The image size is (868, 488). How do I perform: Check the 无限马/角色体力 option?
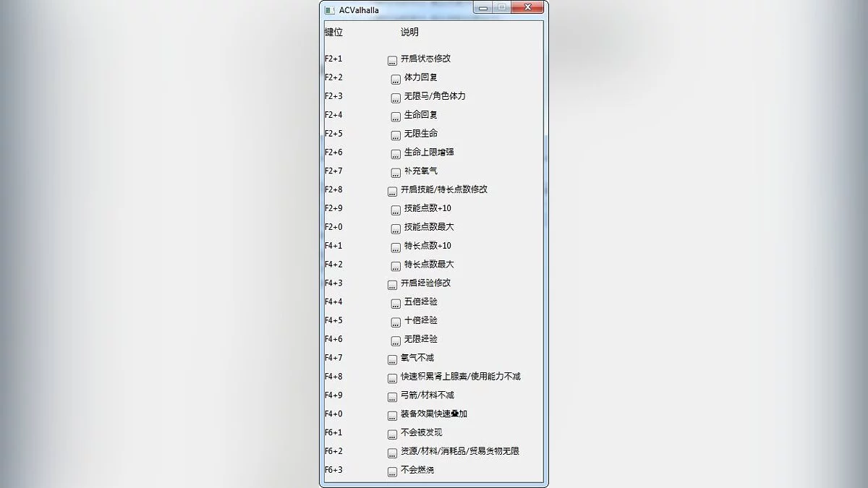(x=396, y=98)
